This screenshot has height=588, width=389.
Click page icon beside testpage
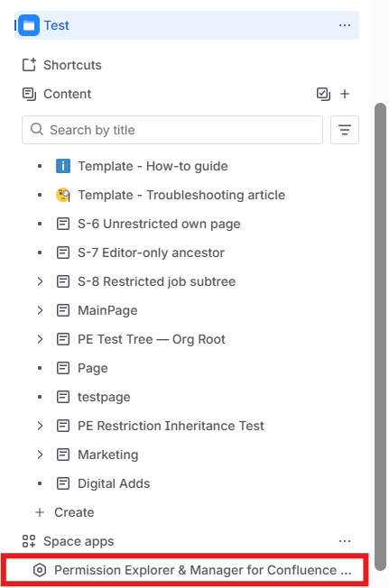[63, 397]
